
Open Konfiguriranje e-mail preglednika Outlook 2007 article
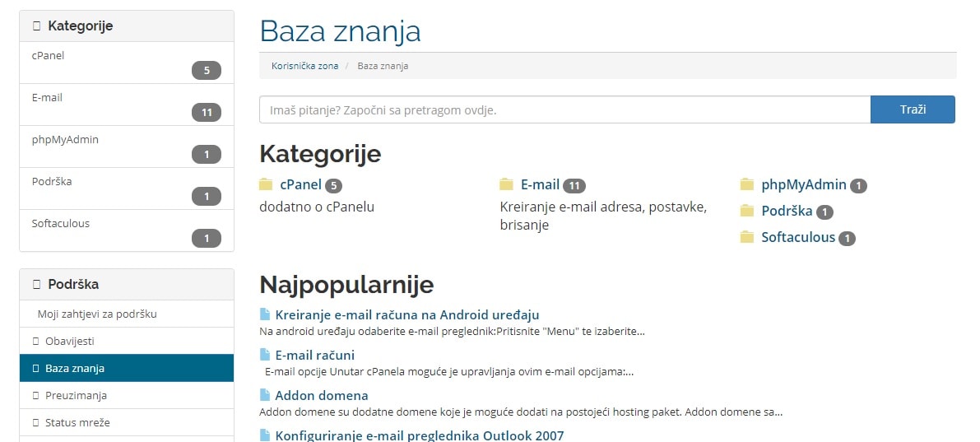(420, 435)
